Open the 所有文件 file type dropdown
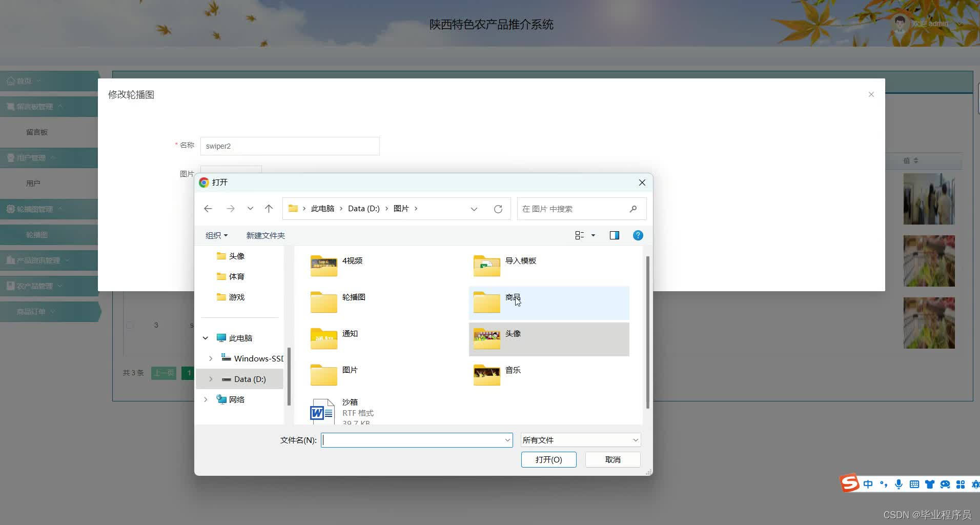 point(579,440)
